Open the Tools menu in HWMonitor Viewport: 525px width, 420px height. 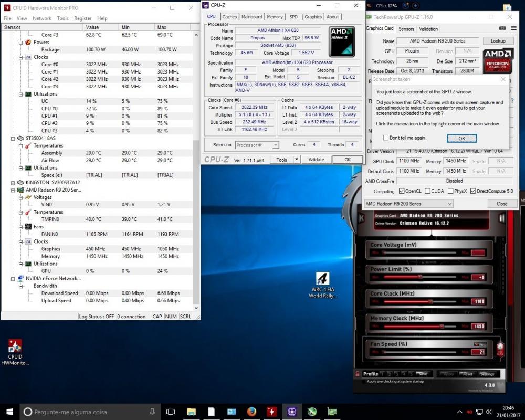(x=63, y=18)
